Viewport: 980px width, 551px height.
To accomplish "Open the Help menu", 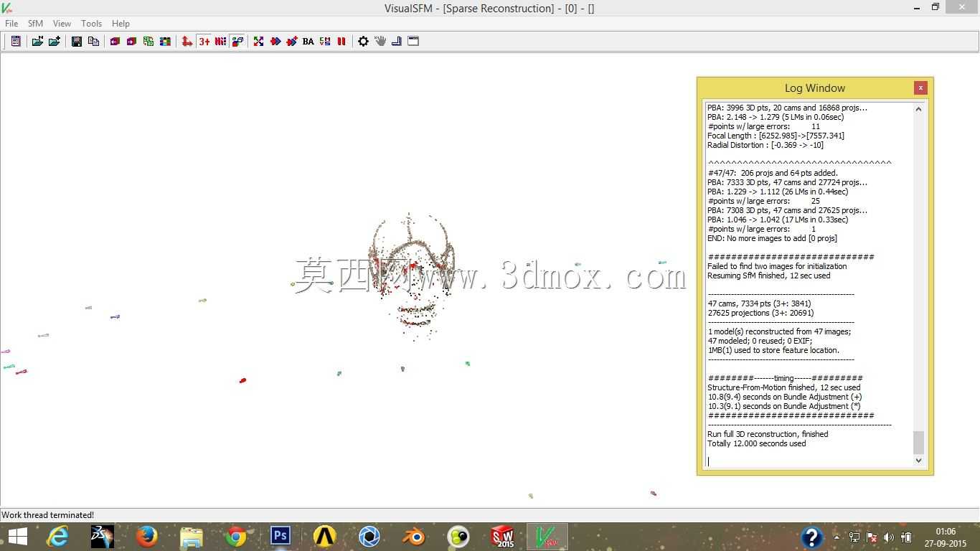I will point(121,24).
